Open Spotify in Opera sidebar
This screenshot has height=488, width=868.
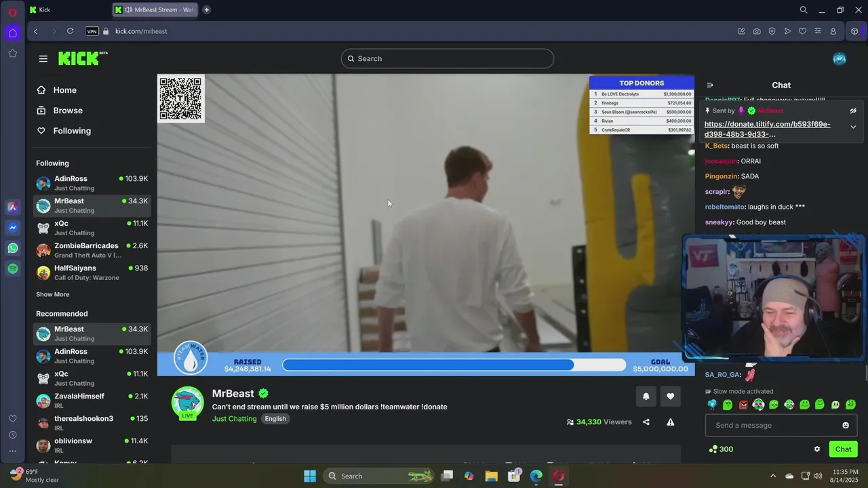point(13,269)
